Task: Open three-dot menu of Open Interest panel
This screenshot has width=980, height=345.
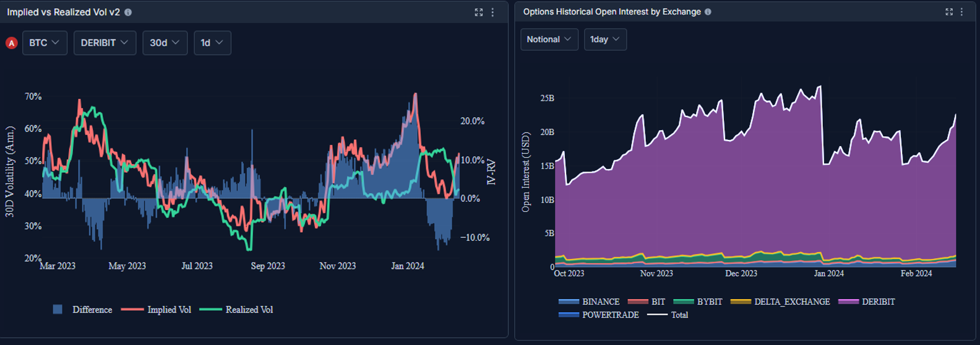Action: pos(961,12)
